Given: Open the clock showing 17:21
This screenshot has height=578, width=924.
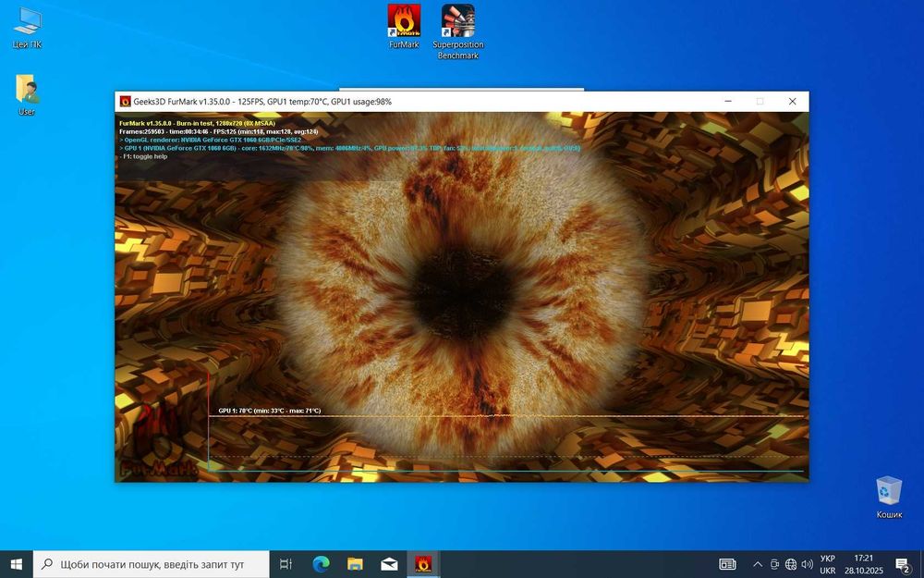Looking at the screenshot, I should (863, 564).
